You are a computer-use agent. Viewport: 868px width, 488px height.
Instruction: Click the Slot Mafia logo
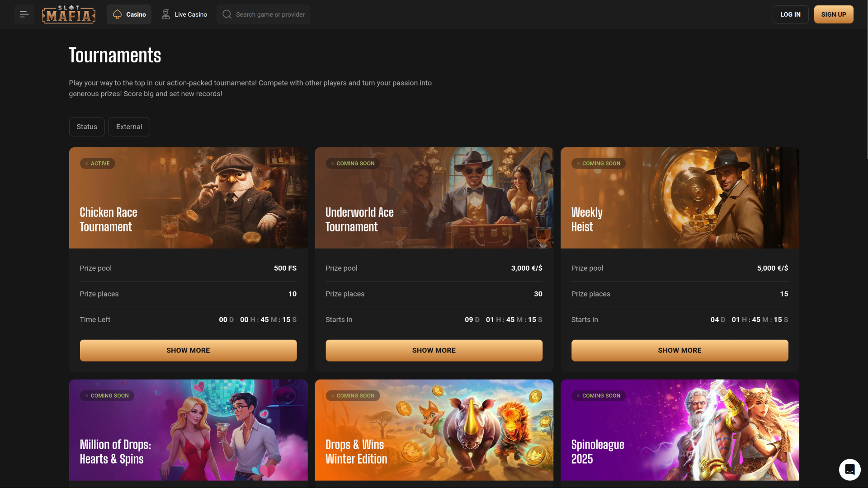68,14
